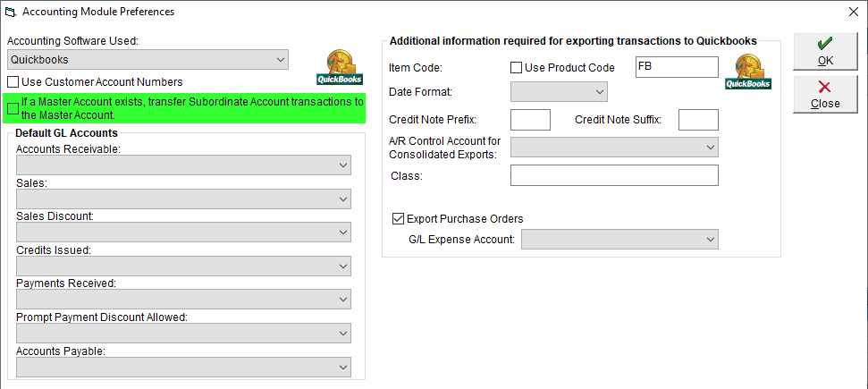Image resolution: width=868 pixels, height=389 pixels.
Task: Click the Item Code field containing FB
Action: (677, 67)
